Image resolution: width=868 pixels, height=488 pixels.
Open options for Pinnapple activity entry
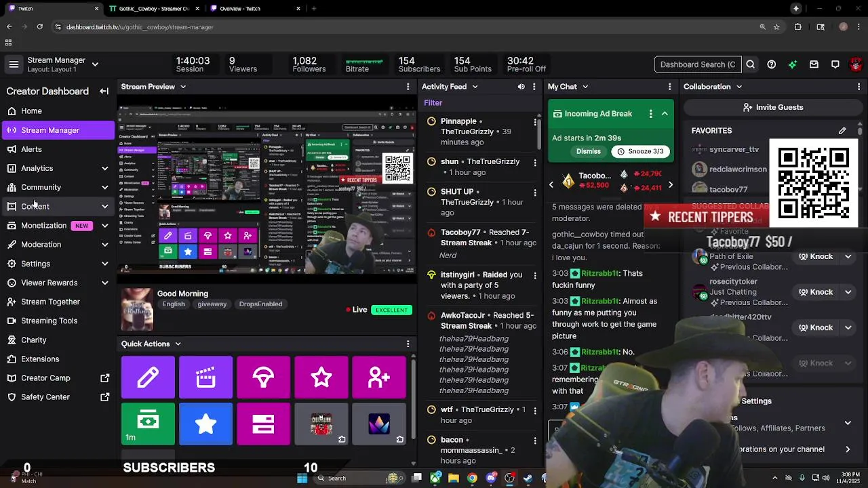click(535, 123)
